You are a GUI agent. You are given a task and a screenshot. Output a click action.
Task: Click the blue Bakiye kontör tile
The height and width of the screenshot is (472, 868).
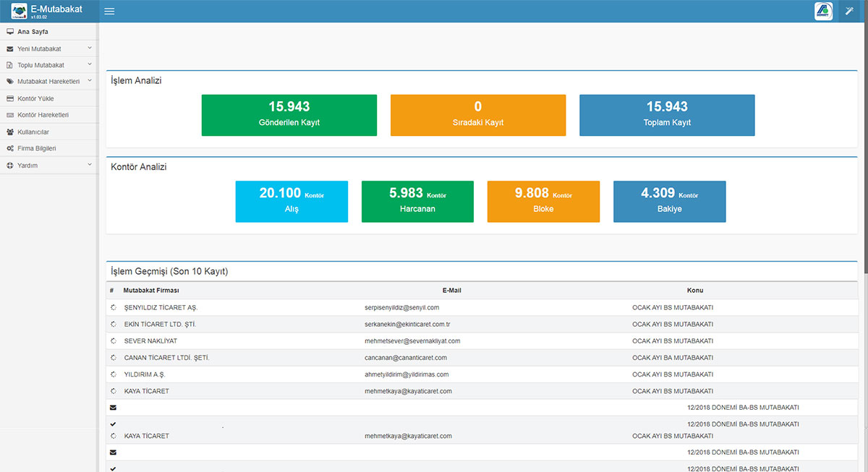(669, 201)
